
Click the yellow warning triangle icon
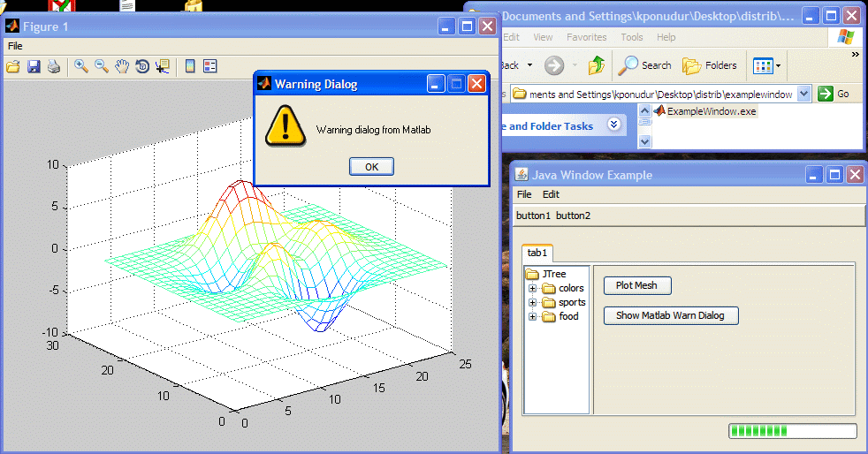click(286, 126)
